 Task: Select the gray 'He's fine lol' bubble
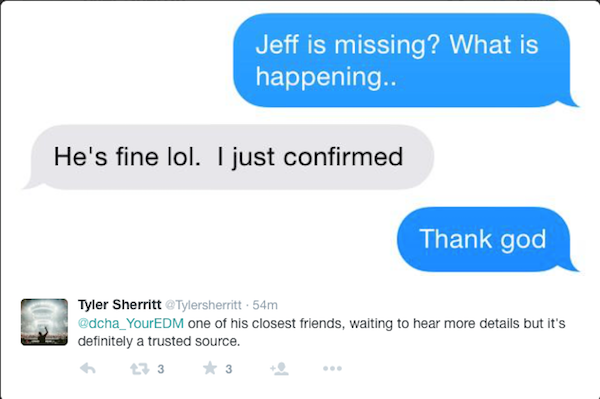coord(228,157)
